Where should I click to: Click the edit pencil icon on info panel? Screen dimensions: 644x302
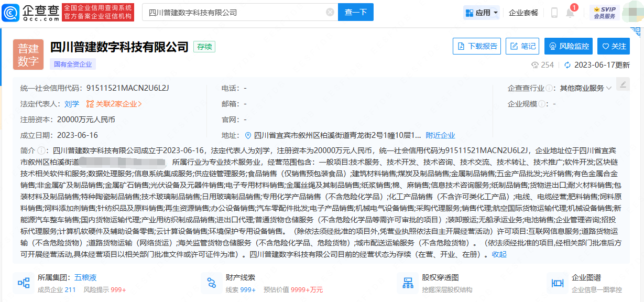coord(623,84)
